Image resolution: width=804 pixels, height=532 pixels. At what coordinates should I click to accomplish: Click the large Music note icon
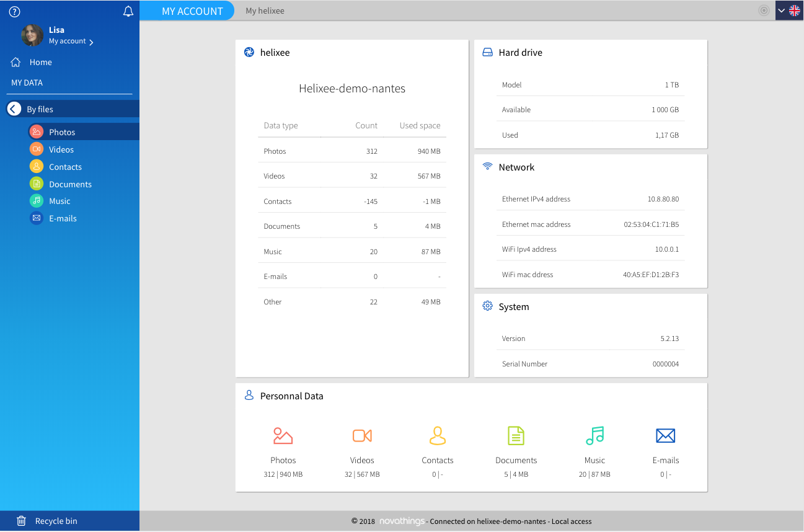point(594,436)
